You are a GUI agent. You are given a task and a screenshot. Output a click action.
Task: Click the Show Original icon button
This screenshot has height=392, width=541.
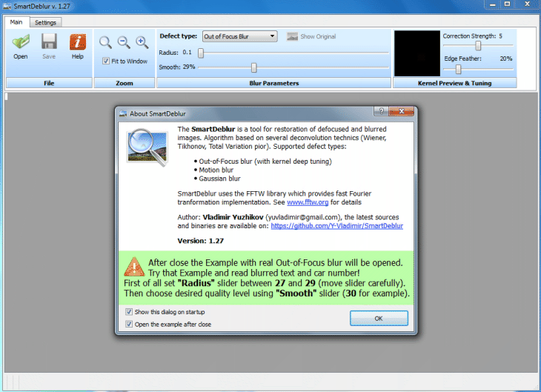[293, 36]
